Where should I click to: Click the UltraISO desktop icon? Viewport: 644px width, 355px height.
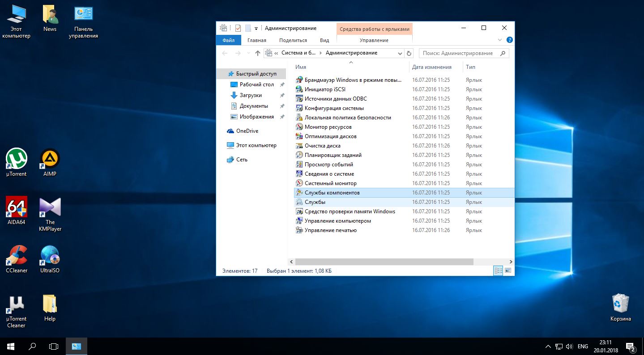pyautogui.click(x=50, y=256)
